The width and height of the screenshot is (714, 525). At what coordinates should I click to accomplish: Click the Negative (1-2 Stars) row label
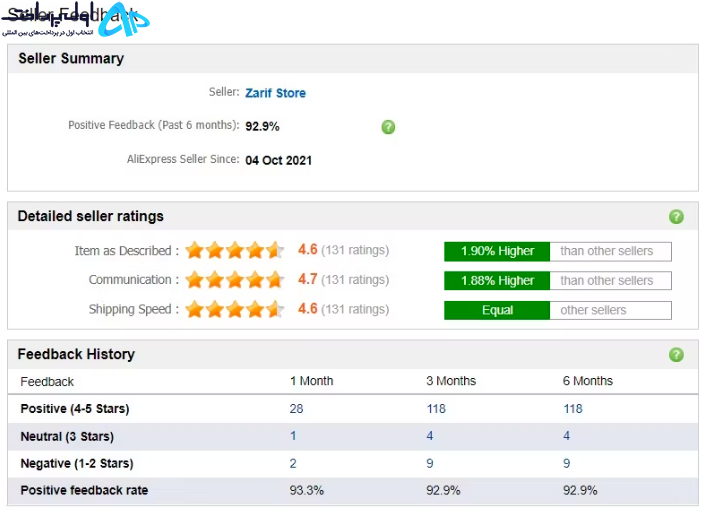click(x=77, y=464)
